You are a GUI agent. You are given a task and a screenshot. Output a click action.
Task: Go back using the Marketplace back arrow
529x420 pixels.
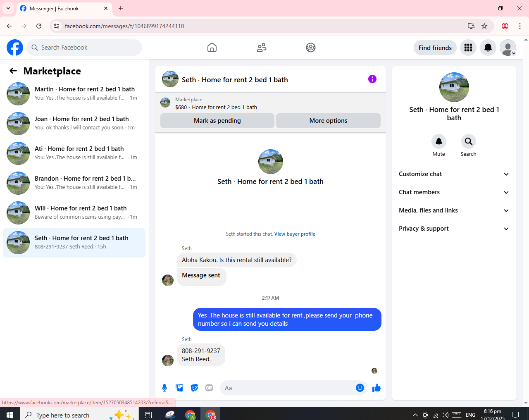pos(13,71)
